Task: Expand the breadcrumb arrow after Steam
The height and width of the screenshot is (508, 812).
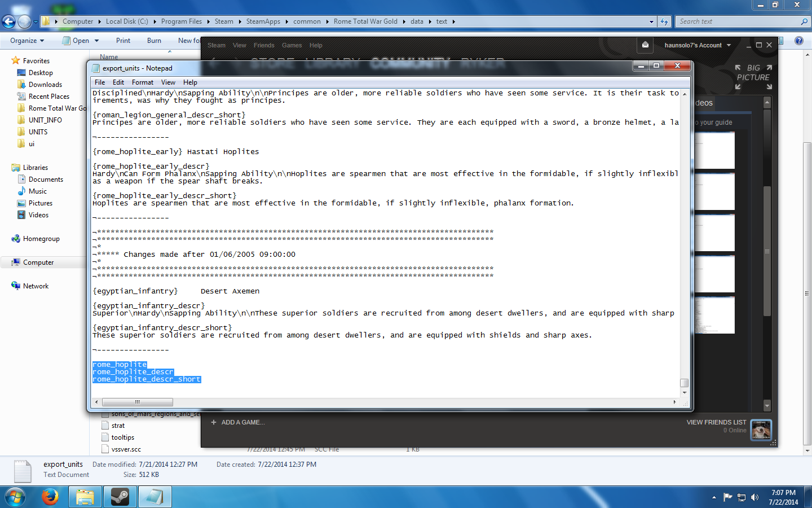Action: 240,21
